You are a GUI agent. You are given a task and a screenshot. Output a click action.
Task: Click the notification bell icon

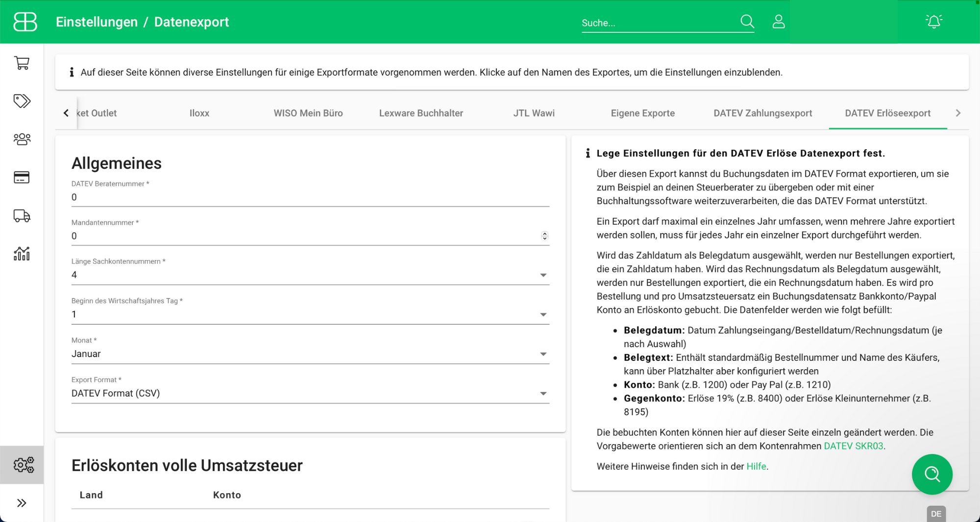click(x=934, y=21)
